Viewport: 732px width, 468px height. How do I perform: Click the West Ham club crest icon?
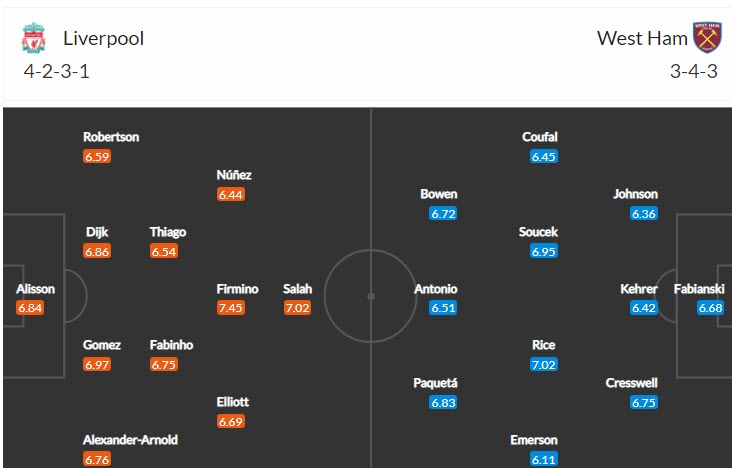pyautogui.click(x=706, y=38)
